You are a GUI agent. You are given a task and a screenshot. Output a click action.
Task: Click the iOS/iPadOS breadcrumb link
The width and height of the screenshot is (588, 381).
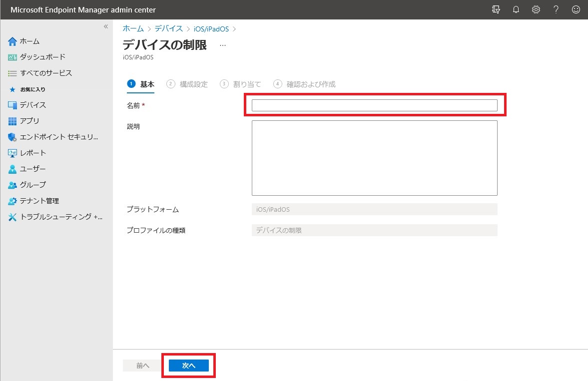211,29
